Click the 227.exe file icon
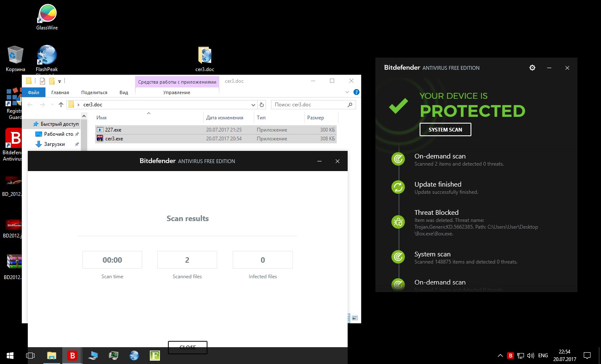Image resolution: width=601 pixels, height=364 pixels. [x=100, y=130]
